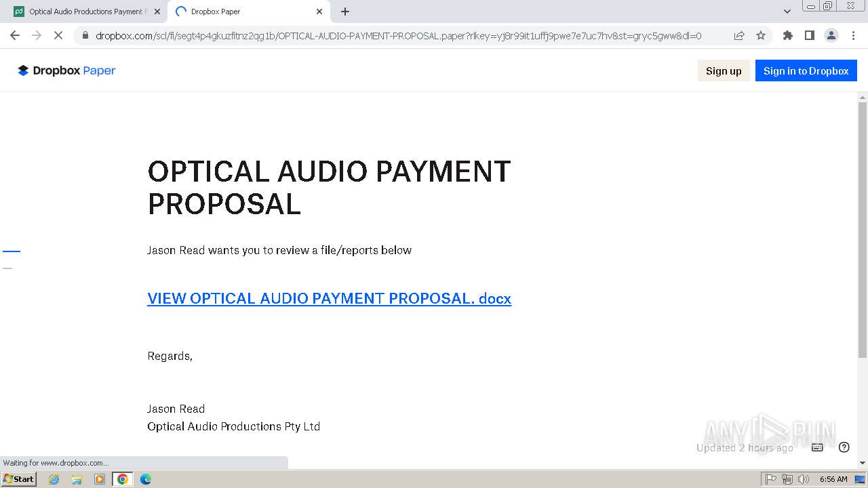
Task: Click the browser forward arrow
Action: [x=37, y=35]
